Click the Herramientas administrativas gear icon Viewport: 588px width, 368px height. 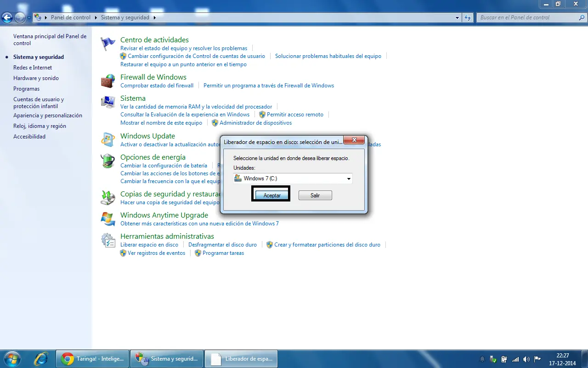[x=108, y=240]
